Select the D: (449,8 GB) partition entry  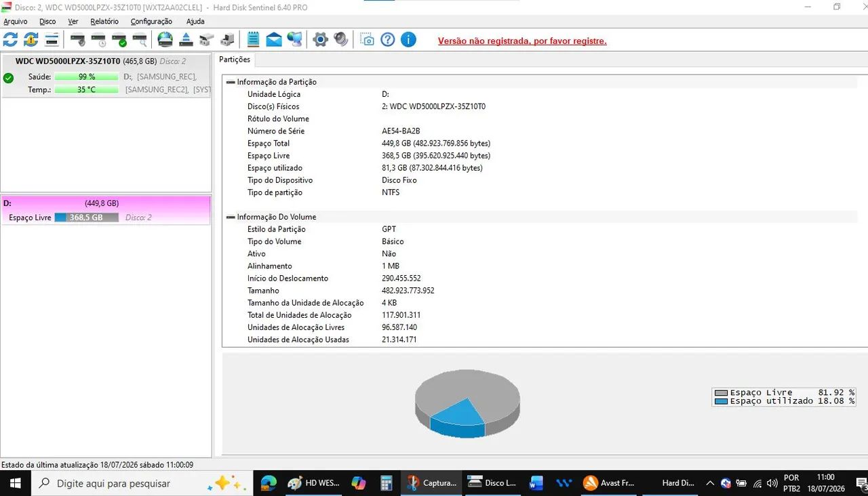[x=106, y=209]
